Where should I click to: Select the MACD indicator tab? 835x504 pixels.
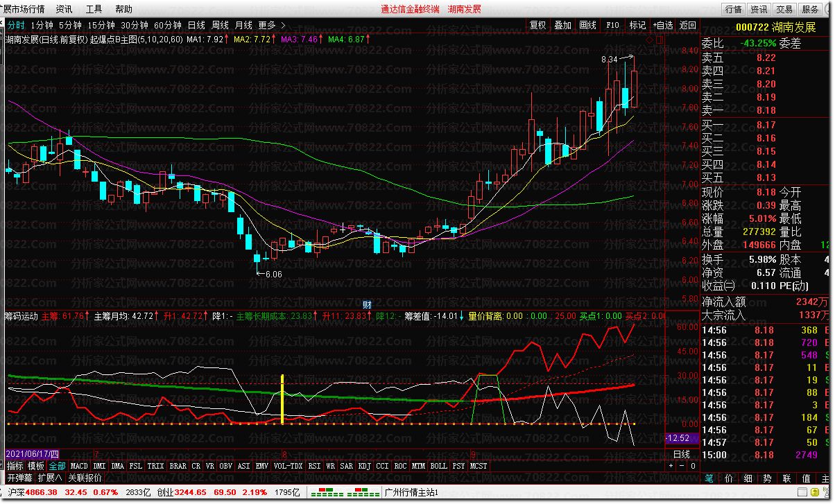pyautogui.click(x=79, y=466)
